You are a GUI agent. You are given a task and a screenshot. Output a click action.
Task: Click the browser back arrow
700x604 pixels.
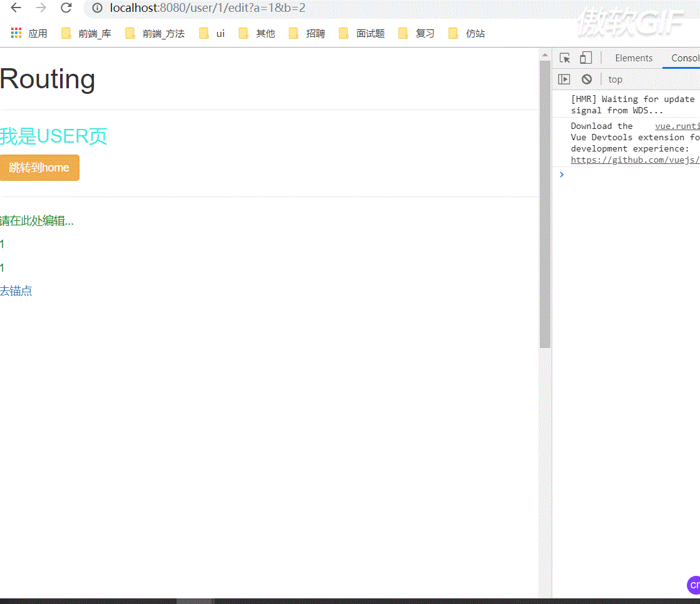tap(16, 8)
